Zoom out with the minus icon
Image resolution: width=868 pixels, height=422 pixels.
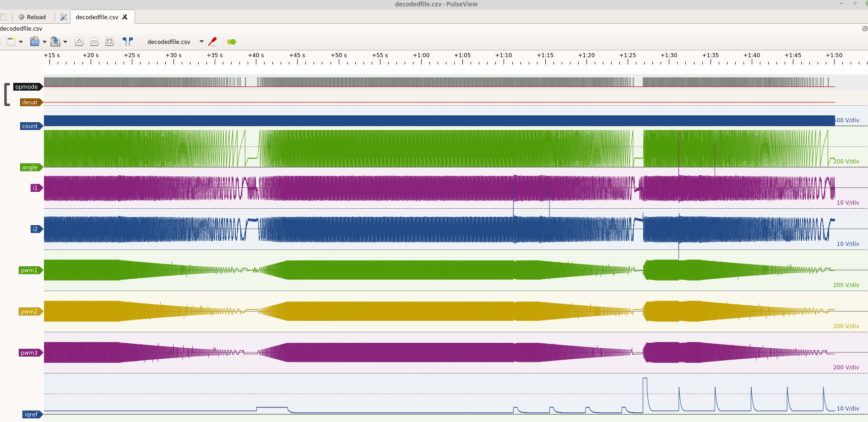point(94,42)
